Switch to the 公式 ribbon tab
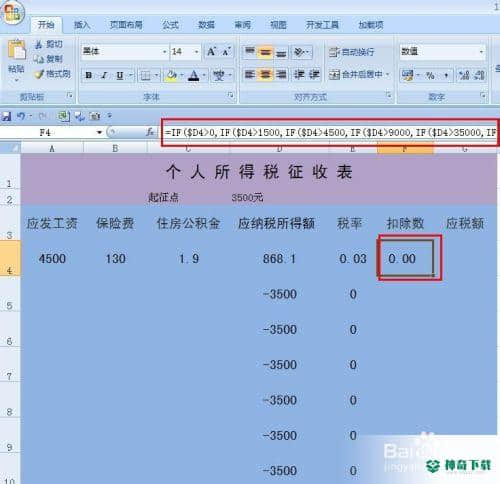500x484 pixels. (170, 25)
